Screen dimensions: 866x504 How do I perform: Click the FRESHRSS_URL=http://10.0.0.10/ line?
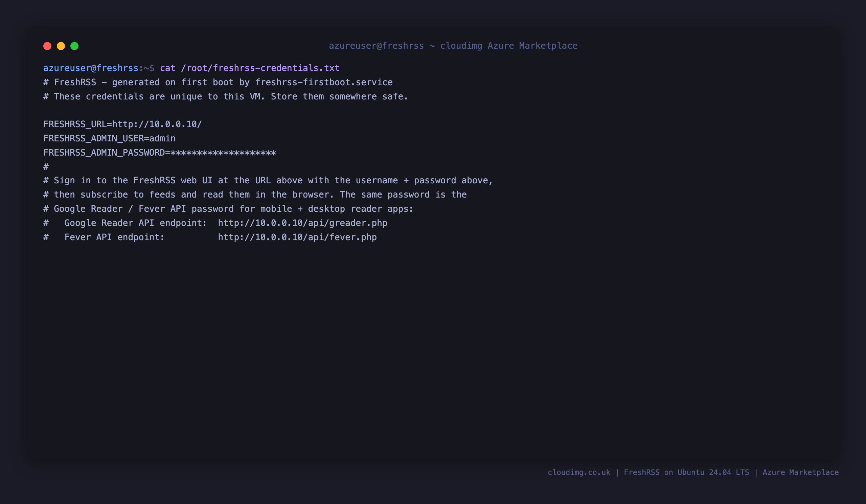123,124
